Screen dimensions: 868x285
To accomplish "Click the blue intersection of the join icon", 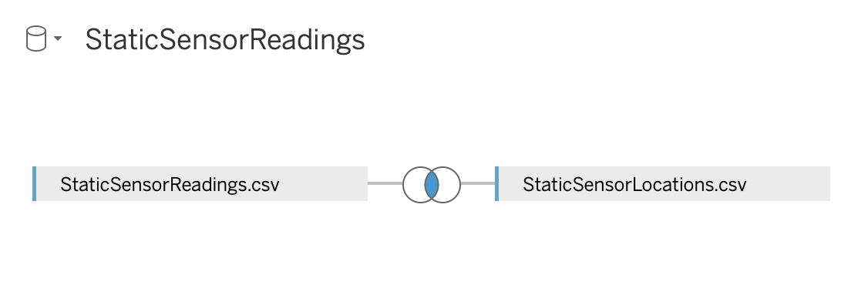I will (432, 184).
